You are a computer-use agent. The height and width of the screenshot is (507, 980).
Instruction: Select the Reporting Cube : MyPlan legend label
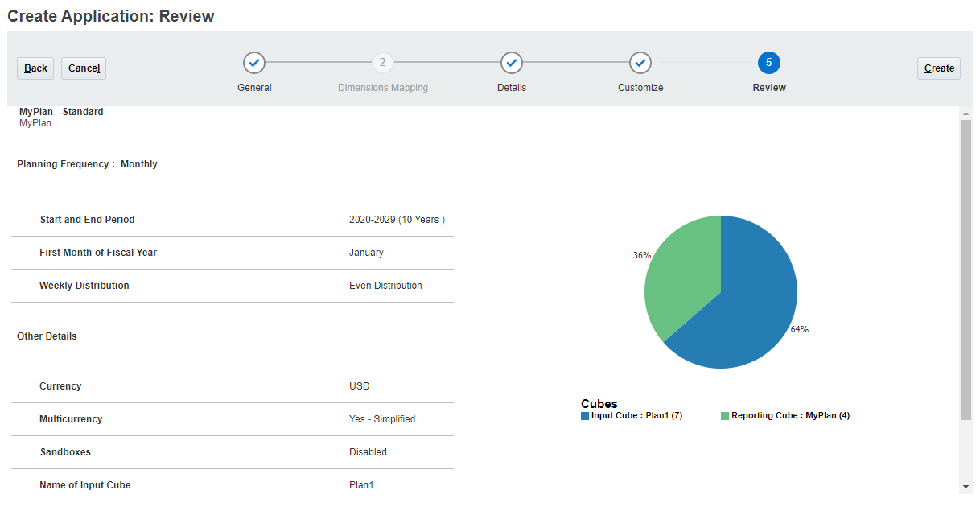tap(790, 416)
